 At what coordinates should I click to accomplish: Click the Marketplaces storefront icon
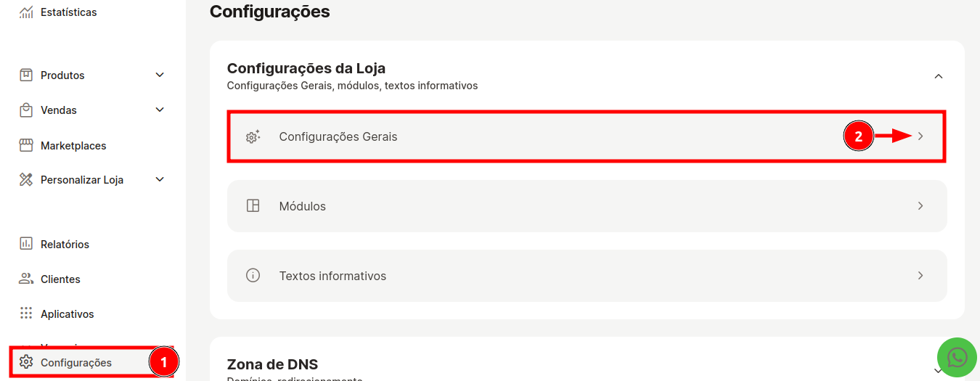coord(26,145)
